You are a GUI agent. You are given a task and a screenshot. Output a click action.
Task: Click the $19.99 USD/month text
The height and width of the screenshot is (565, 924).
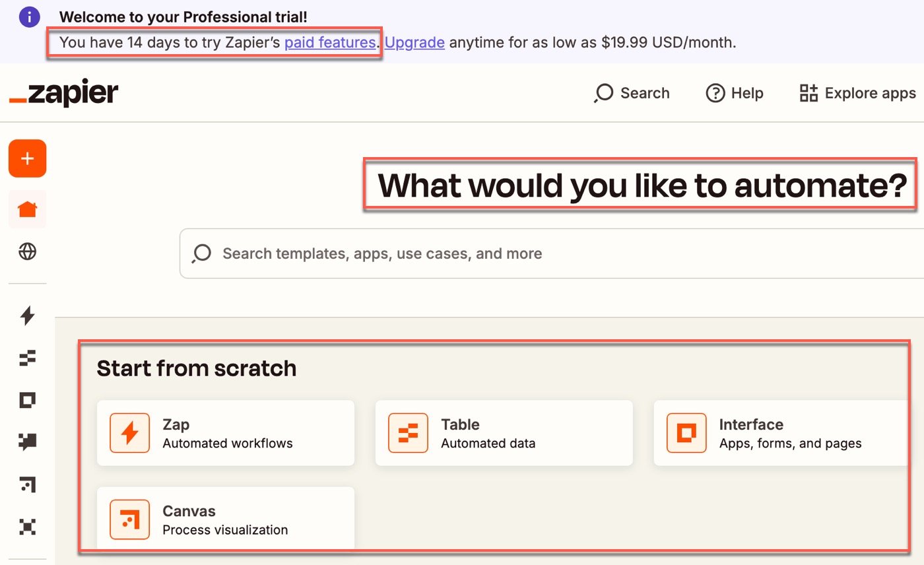point(668,43)
